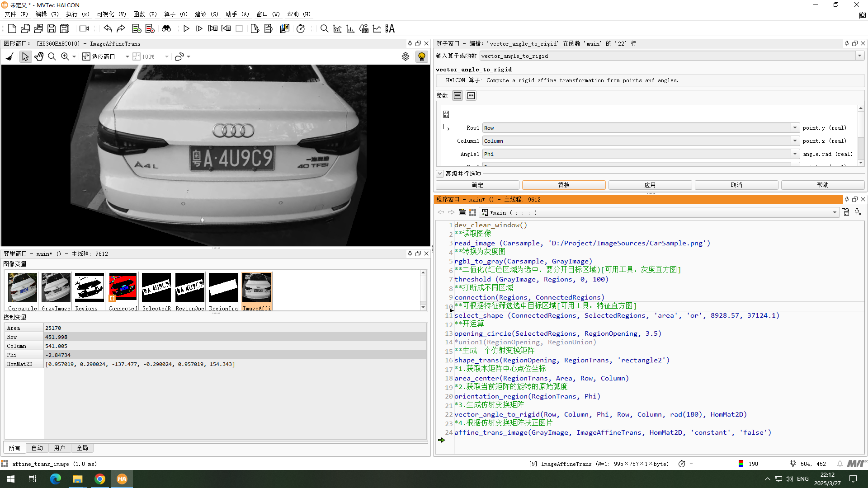Viewport: 868px width, 488px height.
Task: Click the undo arrow icon
Action: click(x=108, y=29)
